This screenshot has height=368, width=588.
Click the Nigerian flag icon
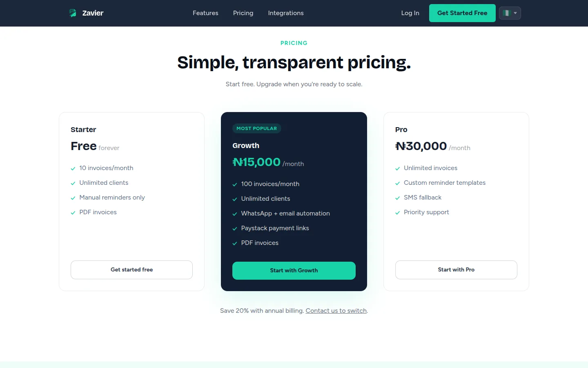coord(507,13)
